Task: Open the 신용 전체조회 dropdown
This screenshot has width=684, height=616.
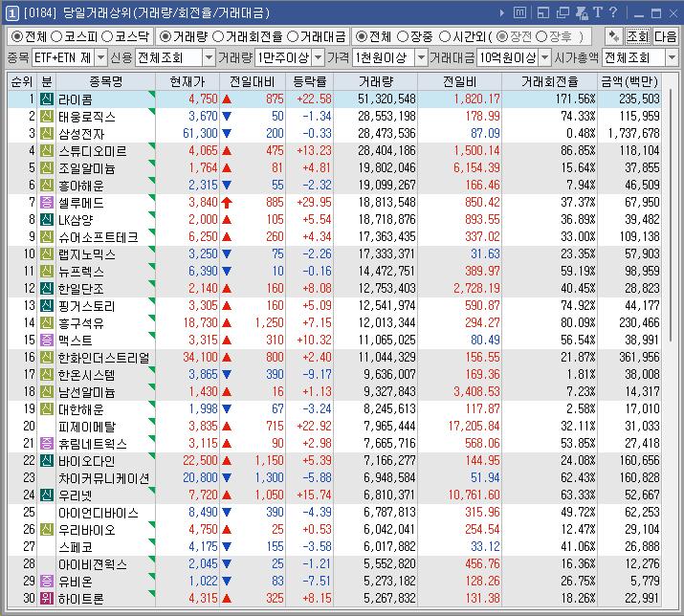Action: (x=209, y=57)
